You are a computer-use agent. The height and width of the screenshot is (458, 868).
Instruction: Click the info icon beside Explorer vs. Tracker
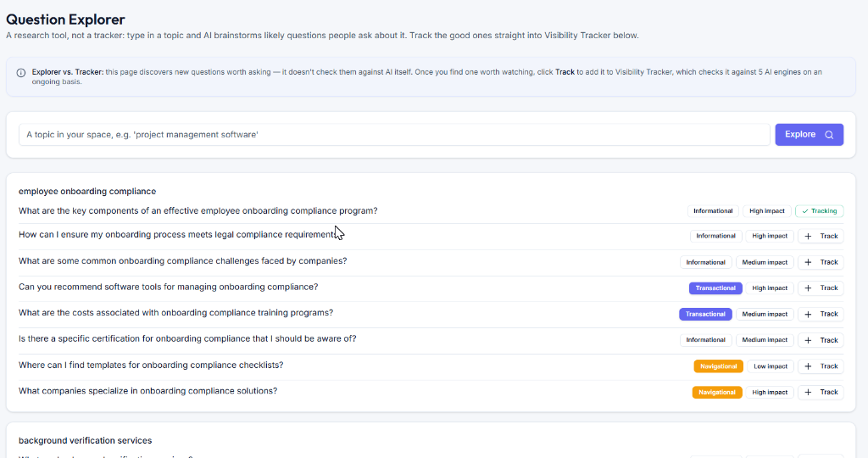pos(21,73)
